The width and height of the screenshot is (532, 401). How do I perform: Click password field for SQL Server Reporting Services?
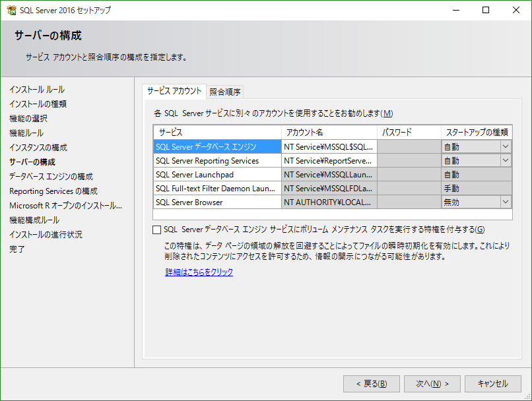coord(409,161)
